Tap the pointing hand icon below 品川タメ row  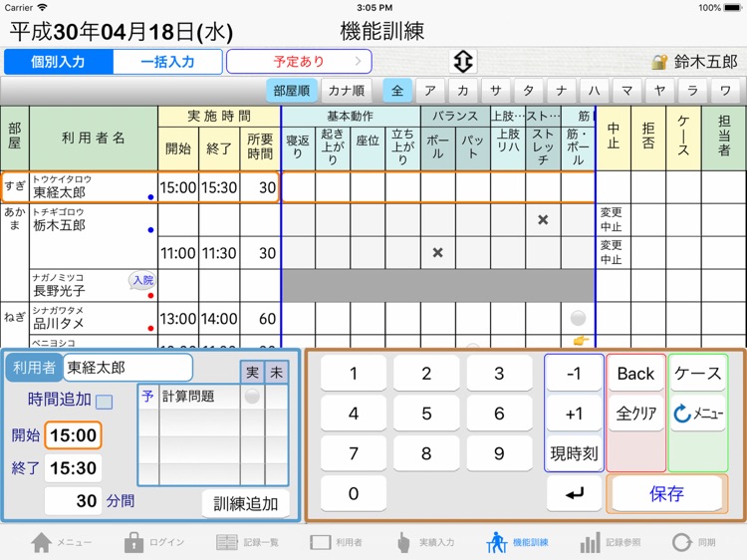pos(581,341)
